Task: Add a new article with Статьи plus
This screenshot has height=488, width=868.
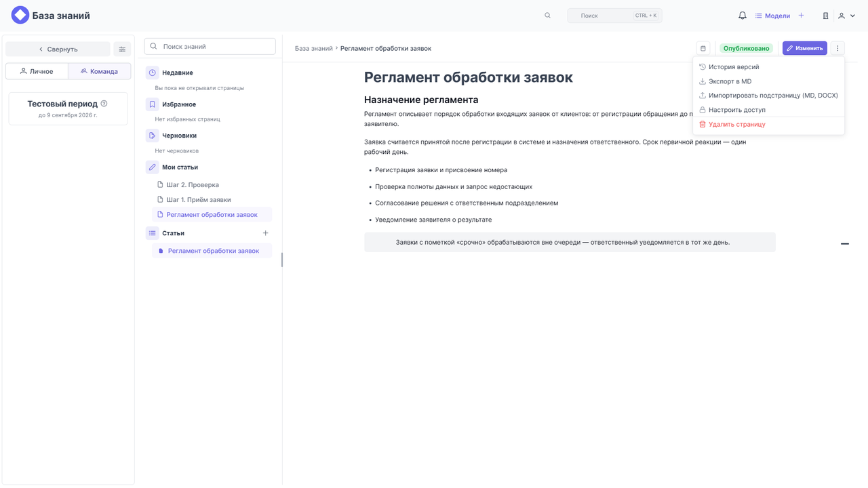Action: (x=266, y=233)
